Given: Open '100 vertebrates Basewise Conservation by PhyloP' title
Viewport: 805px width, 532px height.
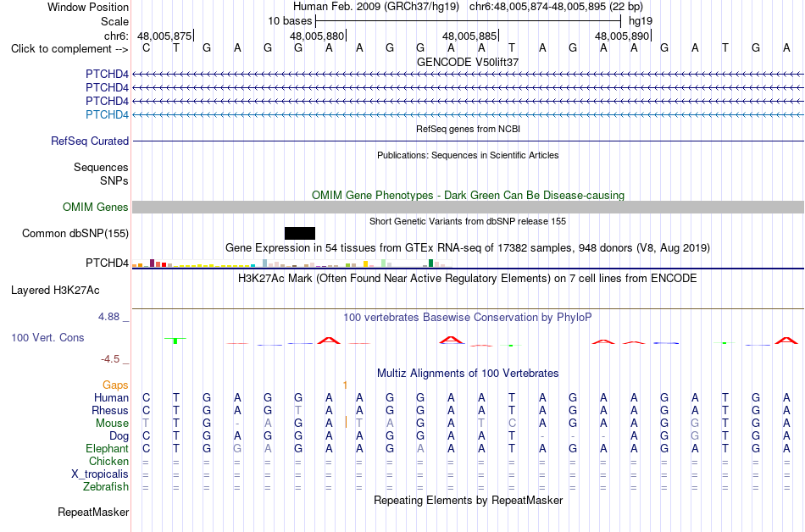Looking at the screenshot, I should pos(468,318).
